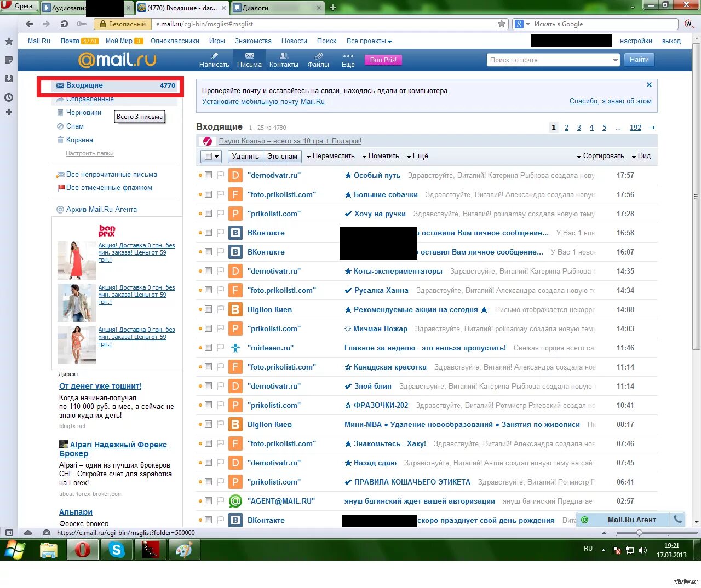Check the box for foto.prikolisti.com 17:56 message
Image resolution: width=701 pixels, height=588 pixels.
208,194
